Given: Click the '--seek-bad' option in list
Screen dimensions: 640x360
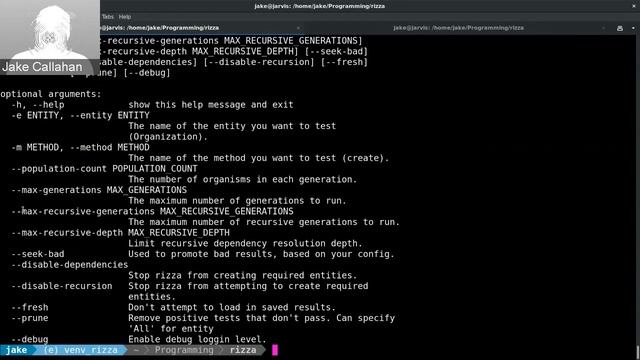Looking at the screenshot, I should tap(38, 254).
